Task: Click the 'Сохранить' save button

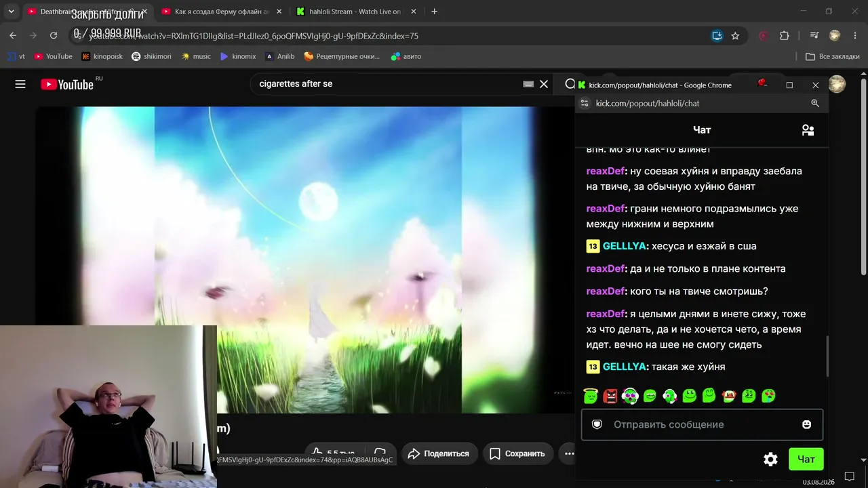Action: click(x=518, y=453)
